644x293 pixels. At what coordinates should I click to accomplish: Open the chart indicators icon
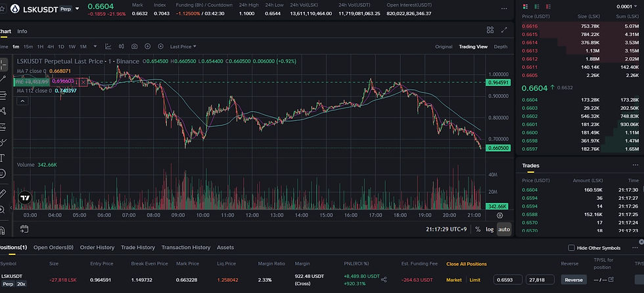point(108,47)
